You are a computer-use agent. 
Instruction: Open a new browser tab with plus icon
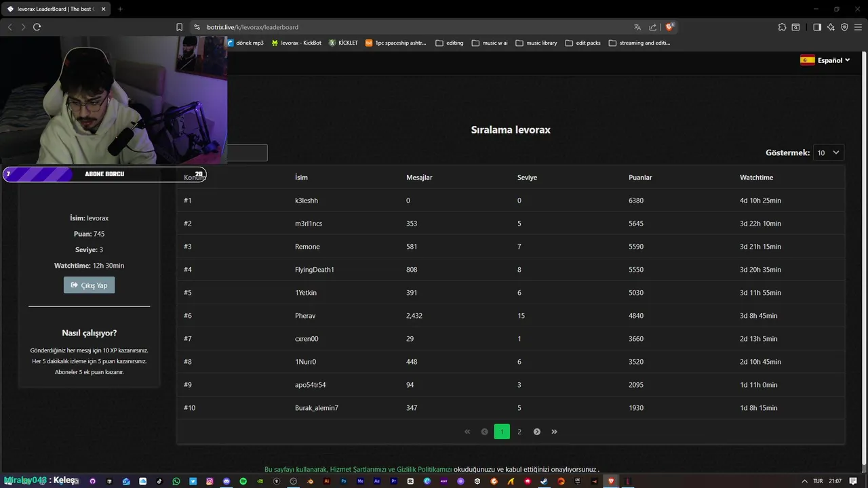point(120,9)
